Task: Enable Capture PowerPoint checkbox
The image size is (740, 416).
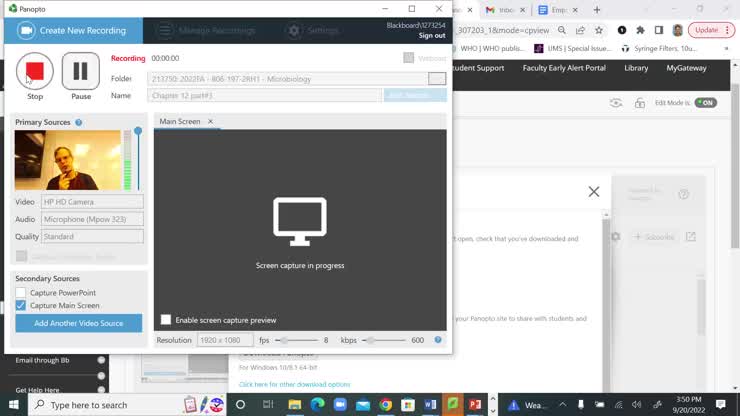Action: (21, 293)
